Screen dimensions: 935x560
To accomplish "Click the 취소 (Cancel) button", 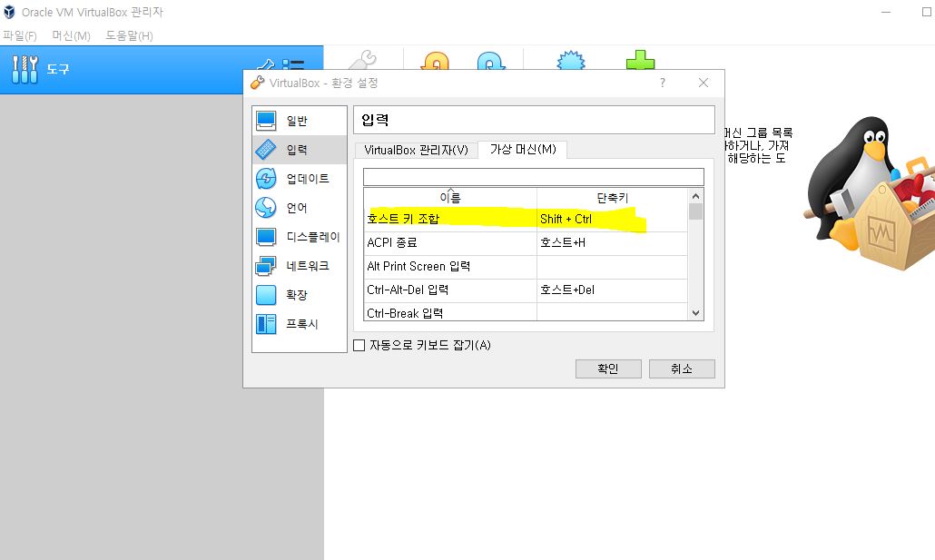I will [x=682, y=369].
